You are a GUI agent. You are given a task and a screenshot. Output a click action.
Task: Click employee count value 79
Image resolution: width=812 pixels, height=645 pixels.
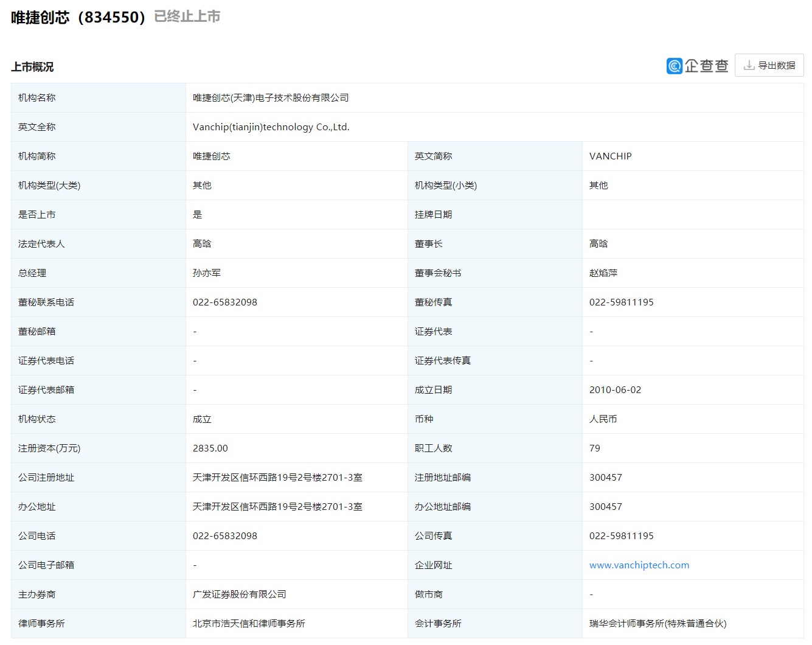click(595, 448)
